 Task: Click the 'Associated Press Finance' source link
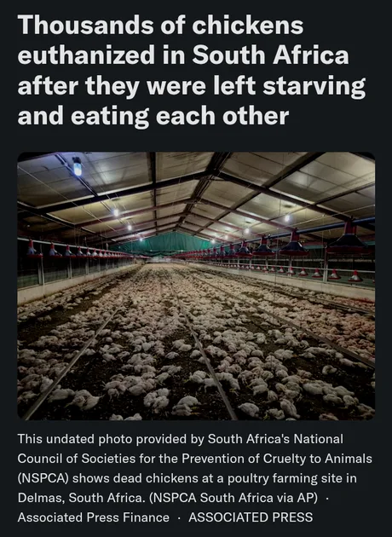coord(93,517)
